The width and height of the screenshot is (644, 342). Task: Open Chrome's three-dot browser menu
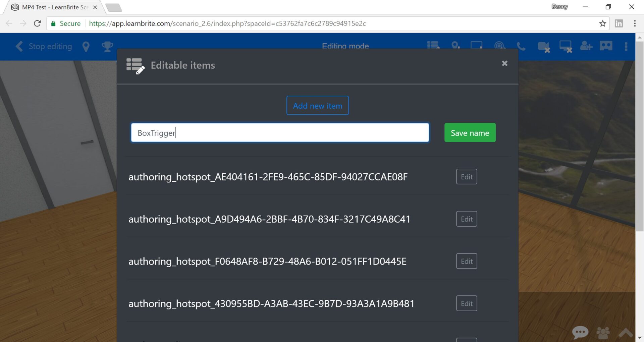coord(635,23)
